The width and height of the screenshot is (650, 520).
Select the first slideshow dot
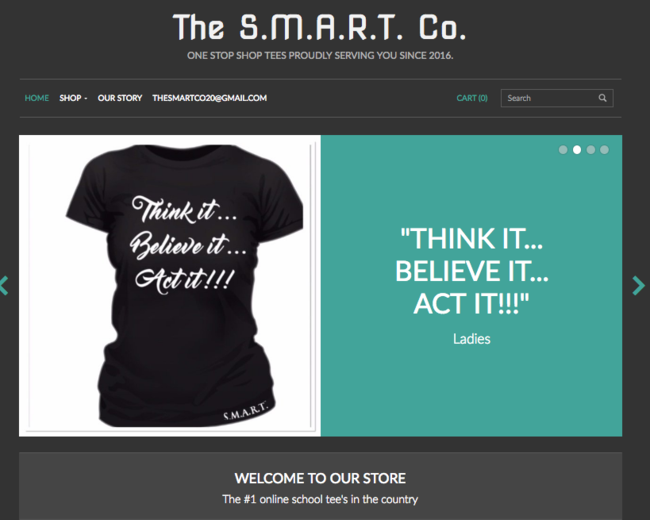563,150
